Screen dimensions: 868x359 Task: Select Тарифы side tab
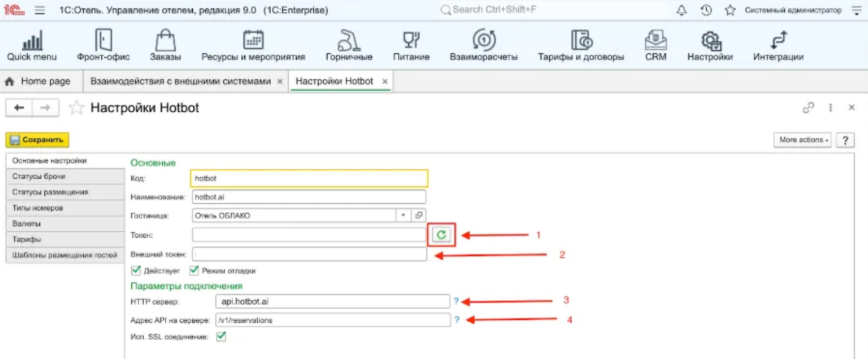[x=65, y=240]
